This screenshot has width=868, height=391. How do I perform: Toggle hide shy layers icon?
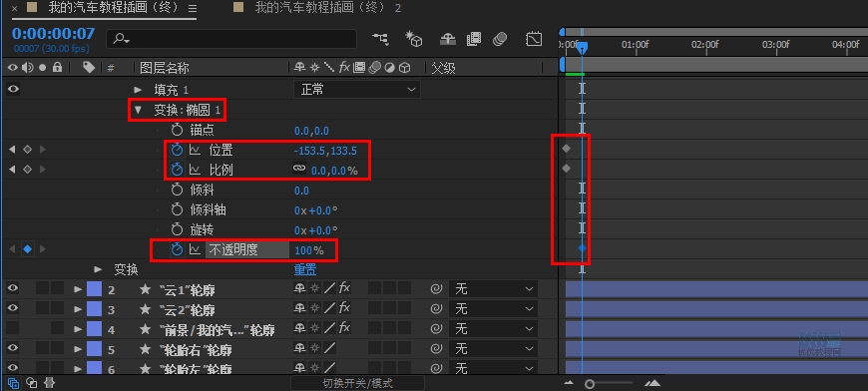coord(448,39)
